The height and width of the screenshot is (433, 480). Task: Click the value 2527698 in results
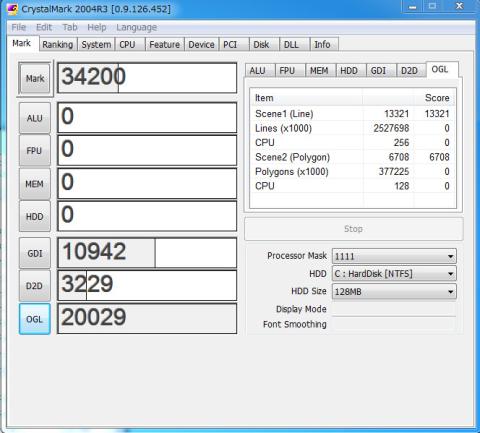click(x=391, y=128)
